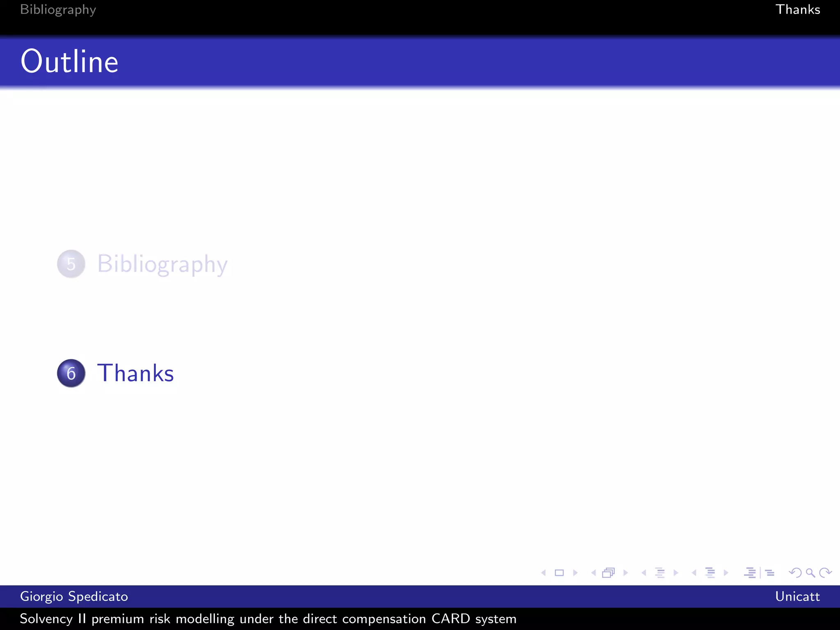The height and width of the screenshot is (630, 840).
Task: Jump to next section arrow
Action: pyautogui.click(x=726, y=573)
